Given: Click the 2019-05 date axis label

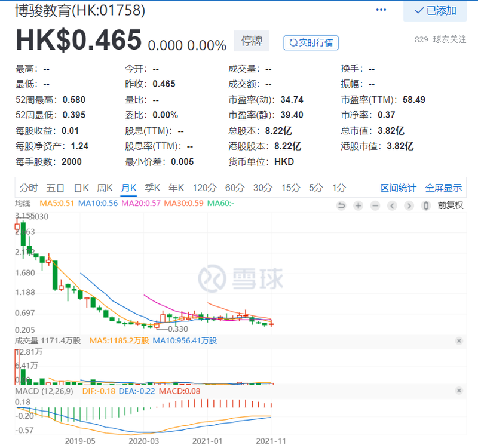Looking at the screenshot, I should (x=80, y=441).
